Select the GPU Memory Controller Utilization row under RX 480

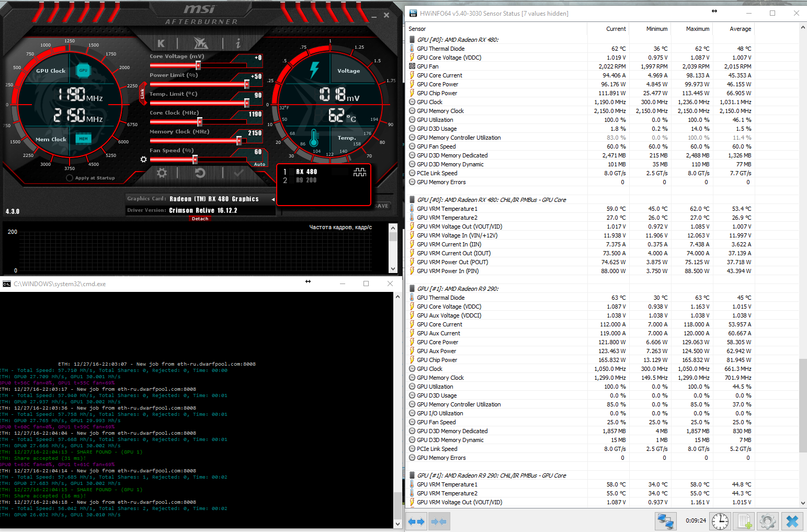581,138
